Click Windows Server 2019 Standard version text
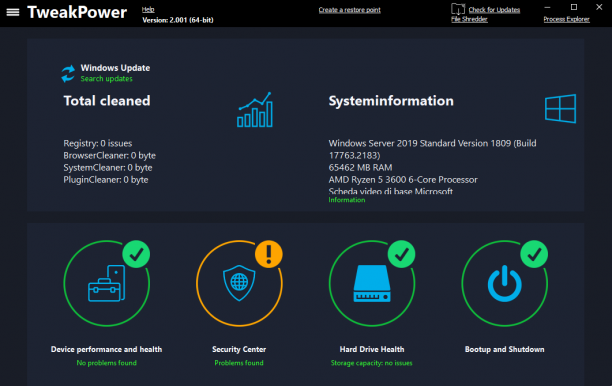The width and height of the screenshot is (612, 386). pos(432,149)
